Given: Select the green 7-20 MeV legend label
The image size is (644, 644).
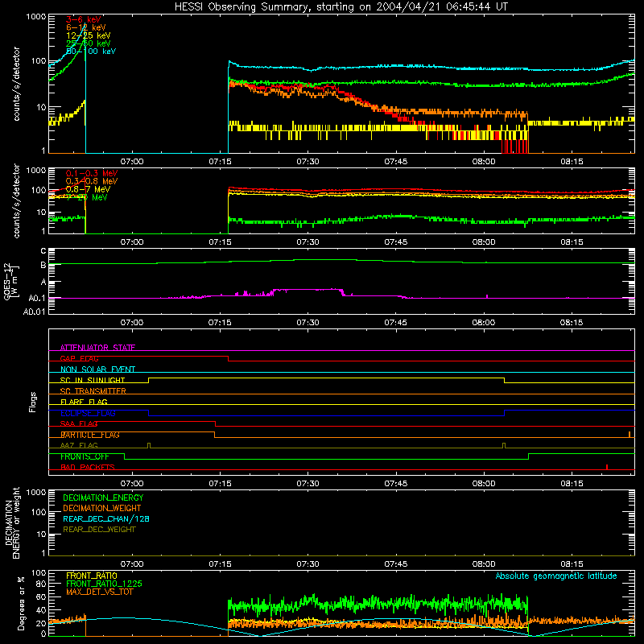Looking at the screenshot, I should tap(87, 197).
